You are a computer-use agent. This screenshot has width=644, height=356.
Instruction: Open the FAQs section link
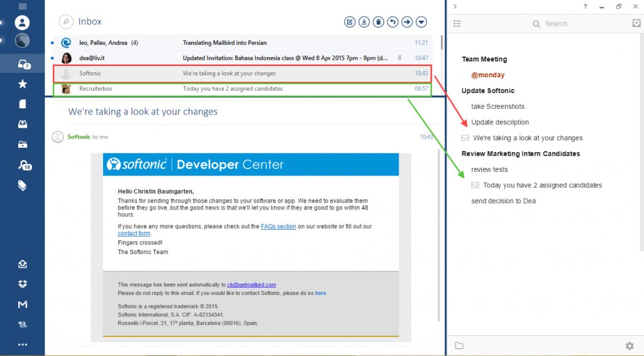278,226
